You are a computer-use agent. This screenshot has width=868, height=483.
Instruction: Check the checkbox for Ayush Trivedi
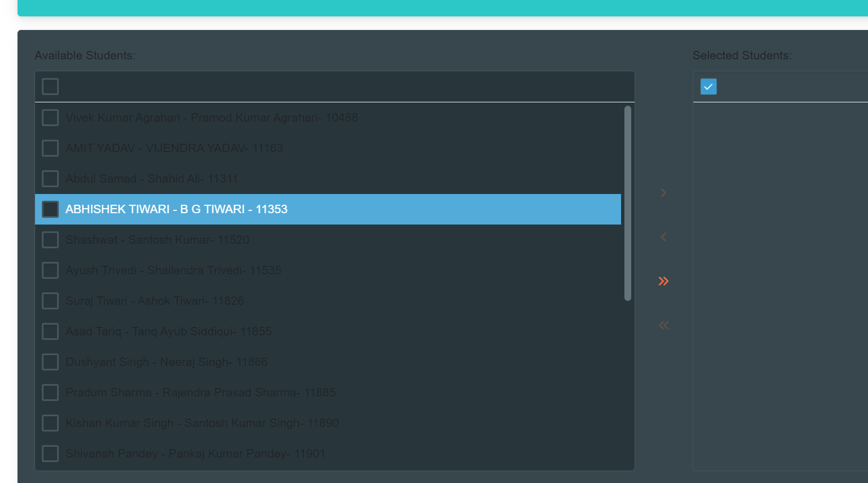(50, 270)
